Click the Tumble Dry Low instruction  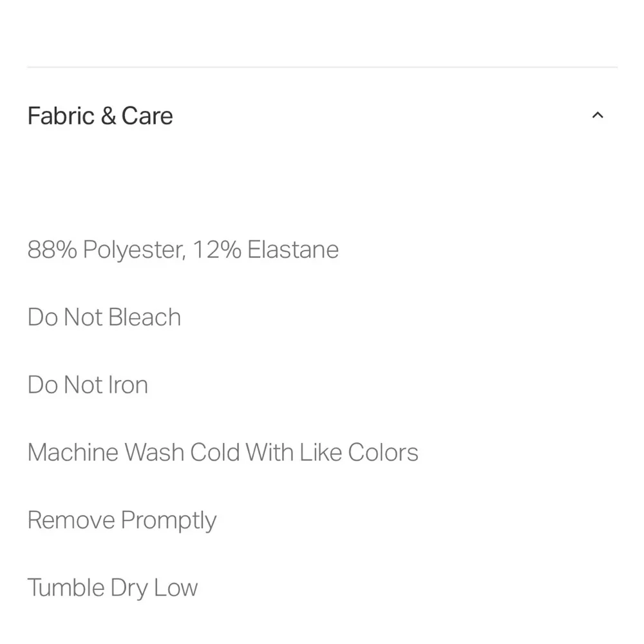pyautogui.click(x=112, y=588)
